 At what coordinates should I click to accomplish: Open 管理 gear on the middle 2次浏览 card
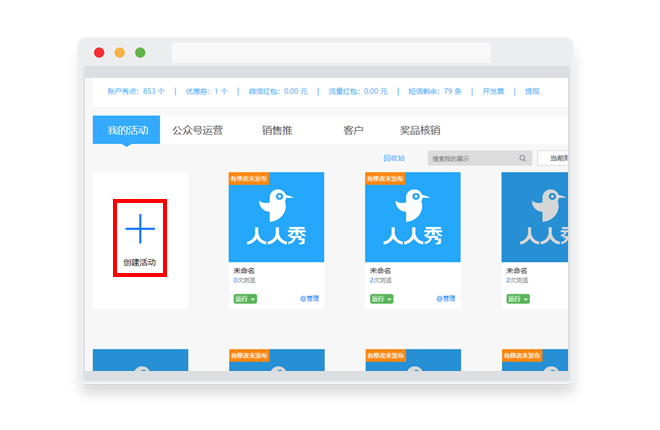(446, 299)
